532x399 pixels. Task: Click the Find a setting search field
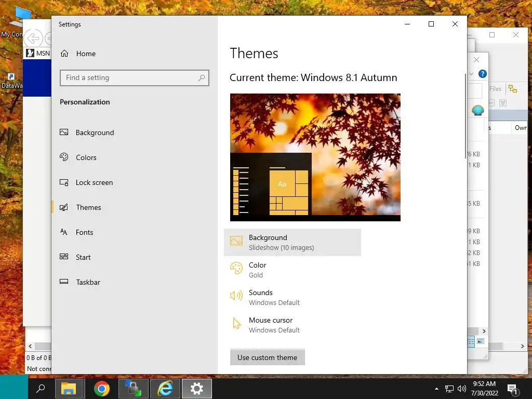click(135, 78)
